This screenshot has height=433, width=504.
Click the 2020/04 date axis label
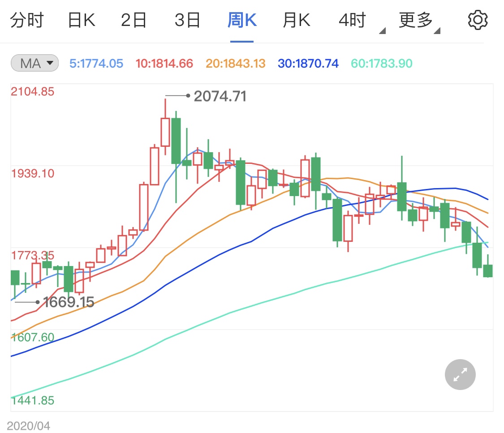29,425
